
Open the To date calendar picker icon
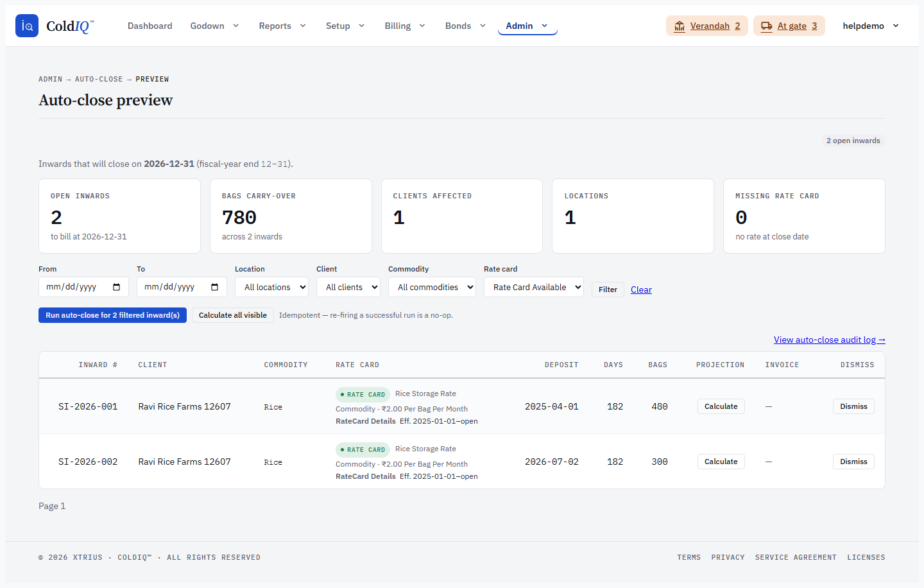coord(214,287)
